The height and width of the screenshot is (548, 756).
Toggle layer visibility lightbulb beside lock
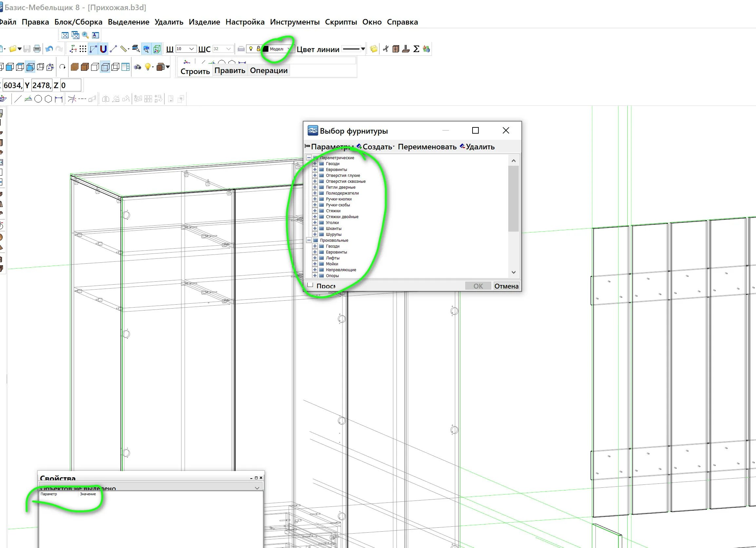click(x=251, y=49)
